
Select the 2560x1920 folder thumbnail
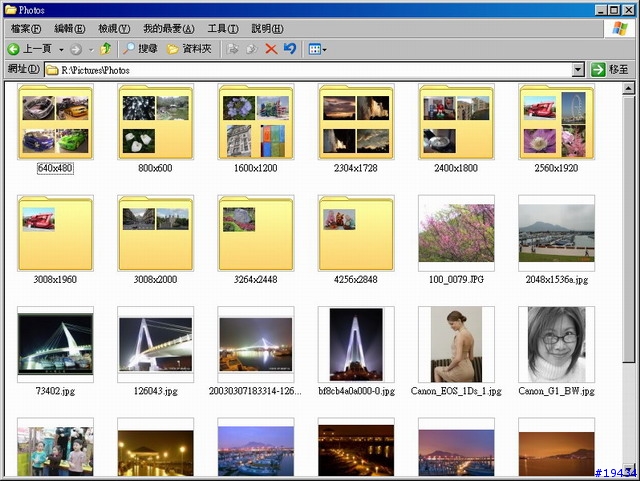click(557, 122)
